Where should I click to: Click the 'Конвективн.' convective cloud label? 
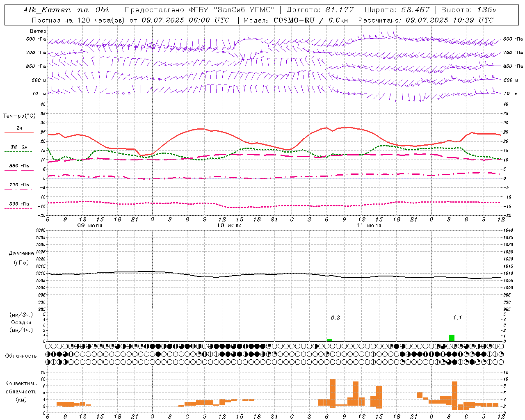21,383
